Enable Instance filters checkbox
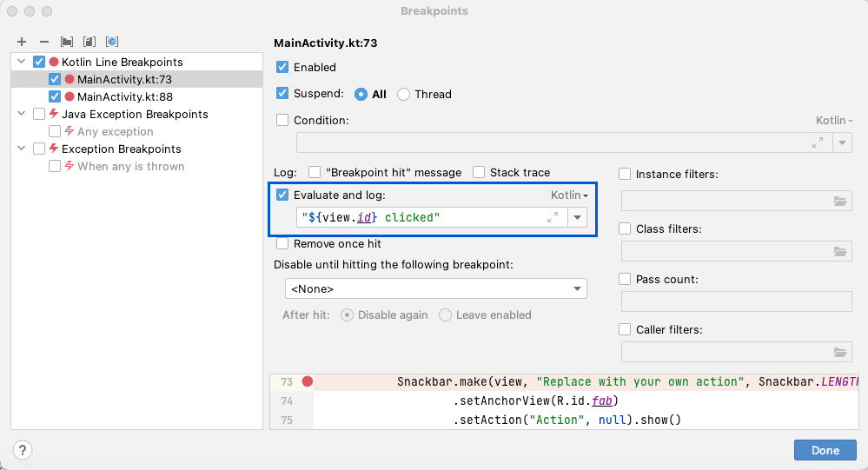The image size is (868, 470). pos(625,174)
